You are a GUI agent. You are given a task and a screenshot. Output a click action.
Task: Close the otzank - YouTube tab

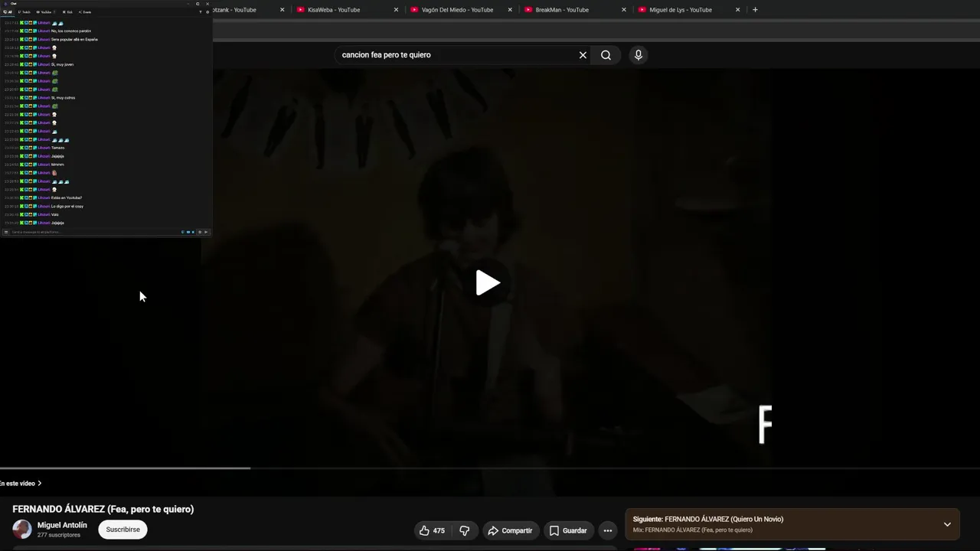coord(282,10)
